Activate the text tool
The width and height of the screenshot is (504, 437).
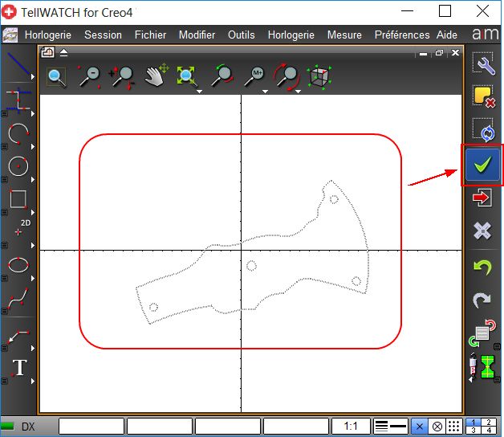(18, 369)
